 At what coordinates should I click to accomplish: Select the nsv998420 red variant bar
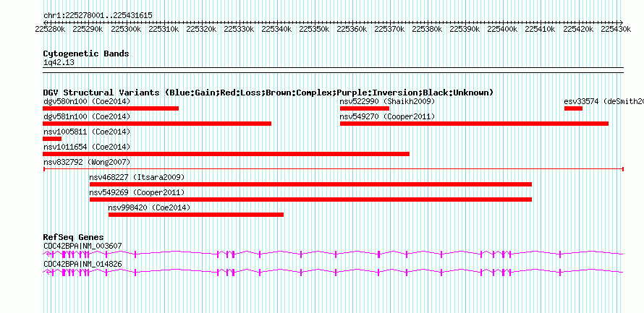pos(196,215)
